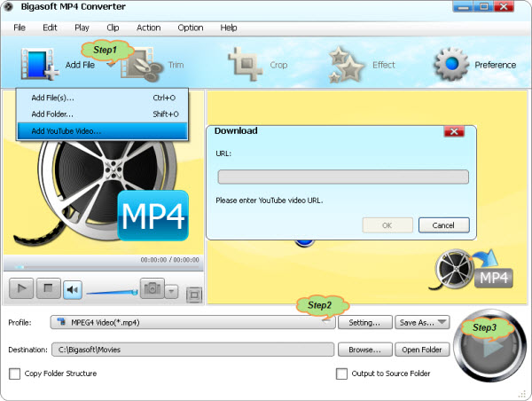The image size is (532, 401).
Task: Expand the Save As dropdown arrow
Action: (x=442, y=321)
